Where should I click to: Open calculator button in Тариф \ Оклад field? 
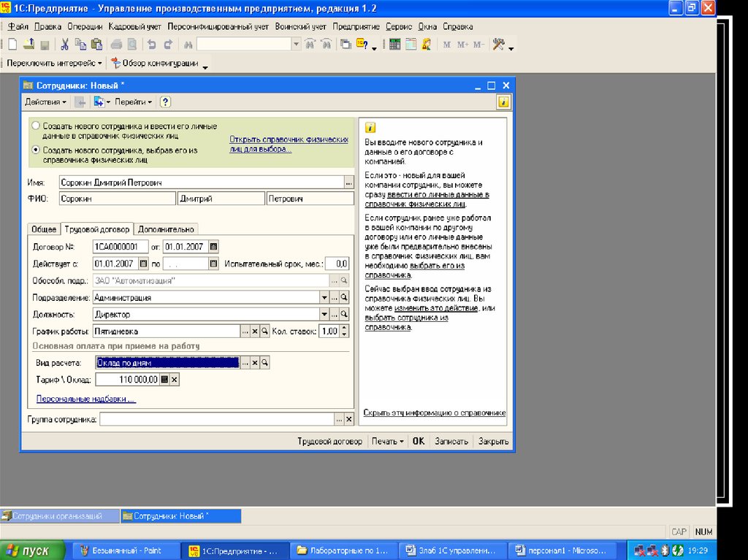click(x=164, y=380)
